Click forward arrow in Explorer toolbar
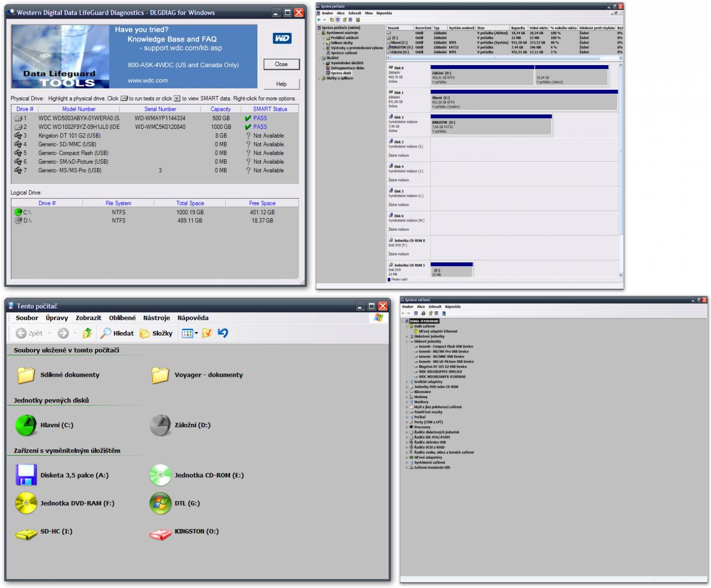This screenshot has height=588, width=711. (63, 333)
